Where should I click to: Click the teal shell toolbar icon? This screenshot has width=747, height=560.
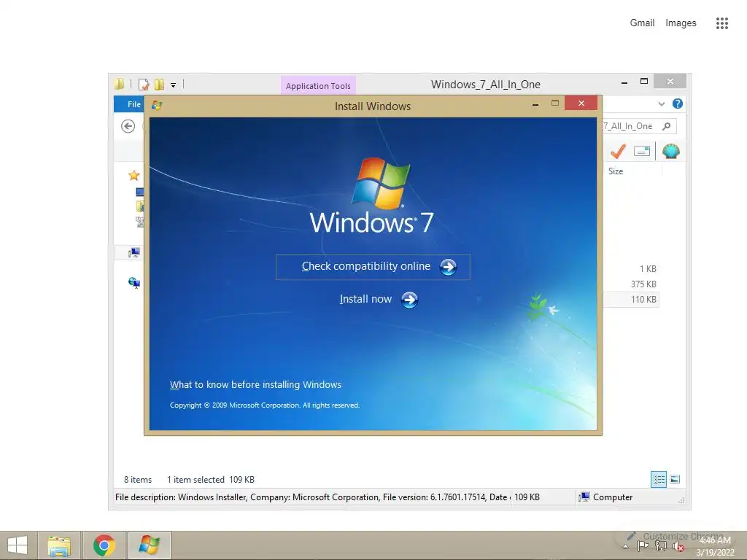(x=671, y=152)
